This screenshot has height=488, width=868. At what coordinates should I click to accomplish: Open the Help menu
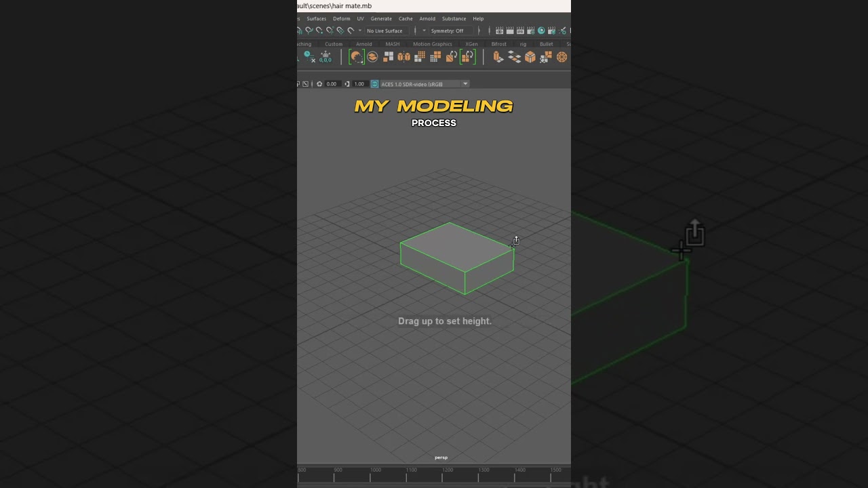478,19
